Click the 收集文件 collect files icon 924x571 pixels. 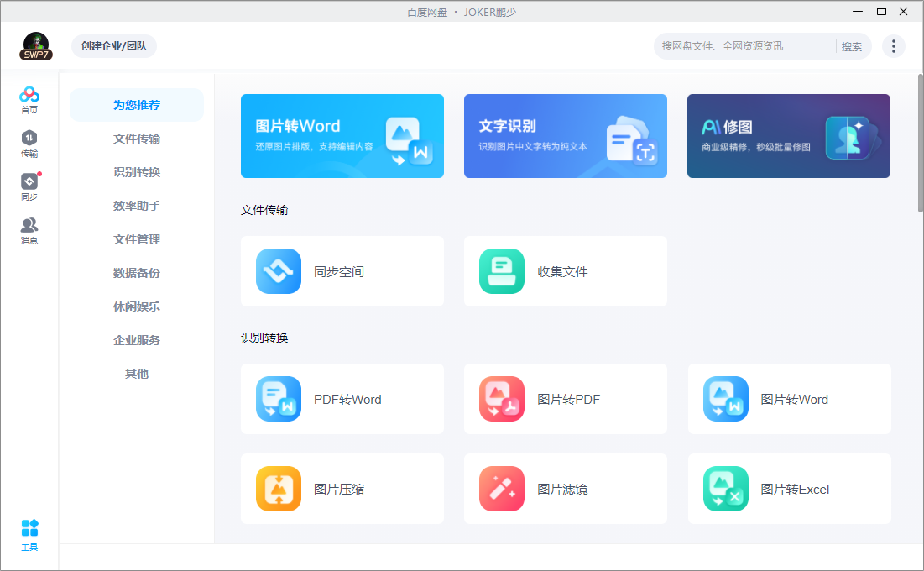point(501,270)
